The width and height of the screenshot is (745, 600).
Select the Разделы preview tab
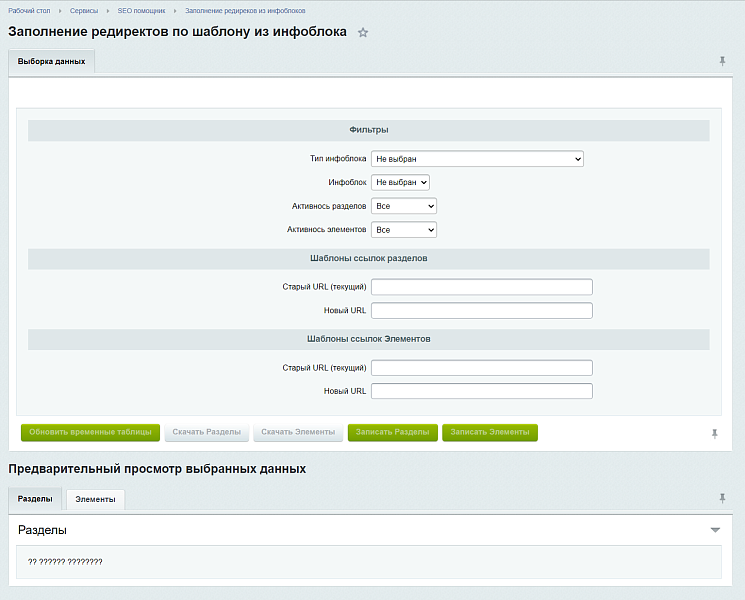click(x=35, y=498)
